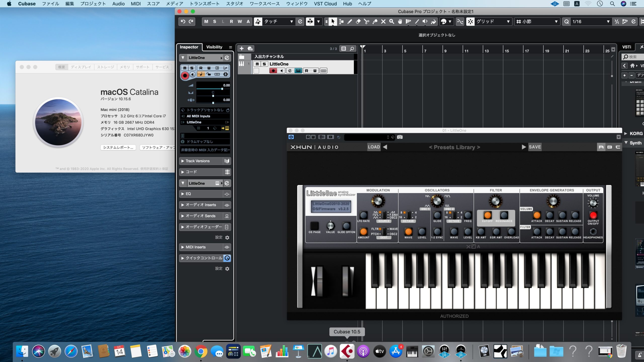The width and height of the screenshot is (644, 362).
Task: Enable record on LittleOne track row
Action: 273,71
